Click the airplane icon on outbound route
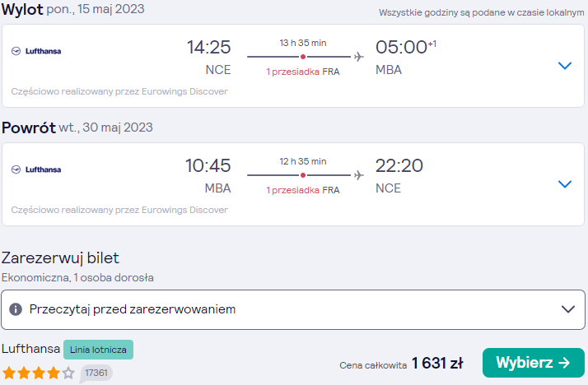 [x=359, y=57]
